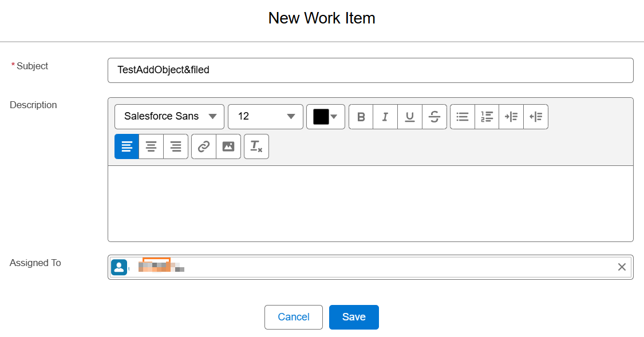Save the new work item
The image size is (644, 337).
coord(354,317)
